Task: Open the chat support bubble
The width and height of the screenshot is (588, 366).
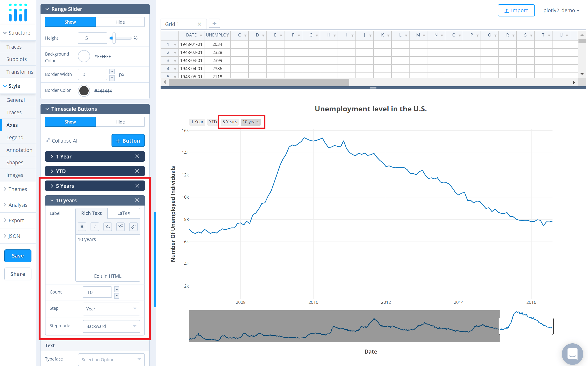Action: coord(572,354)
